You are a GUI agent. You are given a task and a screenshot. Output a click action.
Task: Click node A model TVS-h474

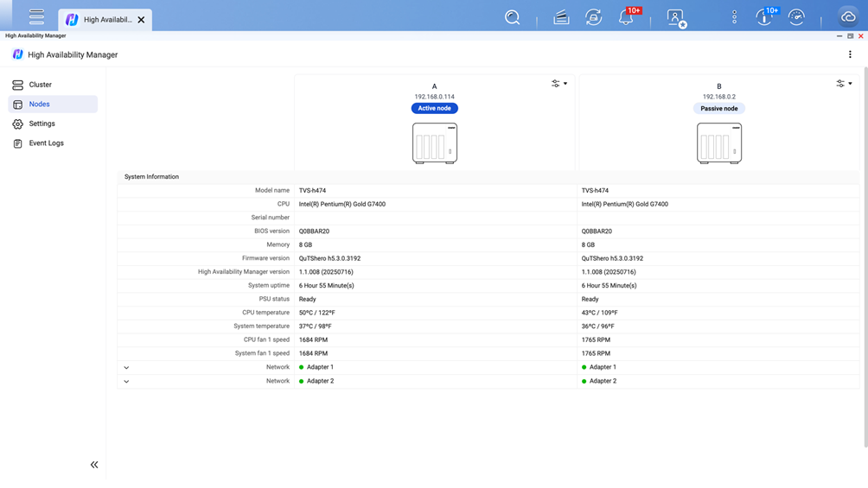click(312, 190)
